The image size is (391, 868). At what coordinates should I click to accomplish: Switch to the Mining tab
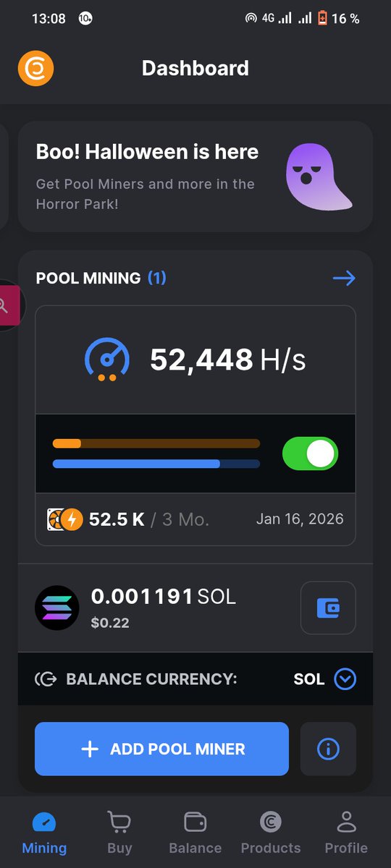pyautogui.click(x=44, y=833)
